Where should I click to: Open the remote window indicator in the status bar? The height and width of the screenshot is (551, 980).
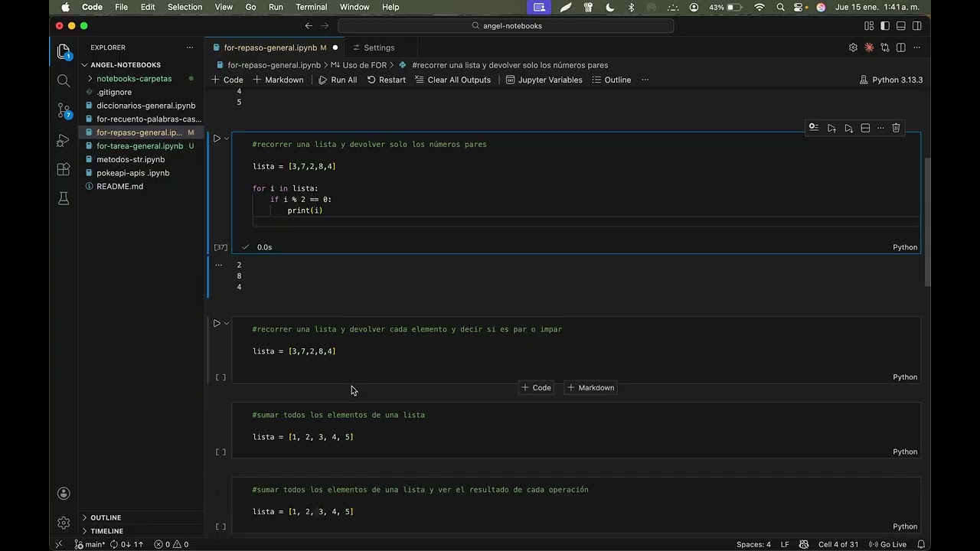(x=59, y=545)
